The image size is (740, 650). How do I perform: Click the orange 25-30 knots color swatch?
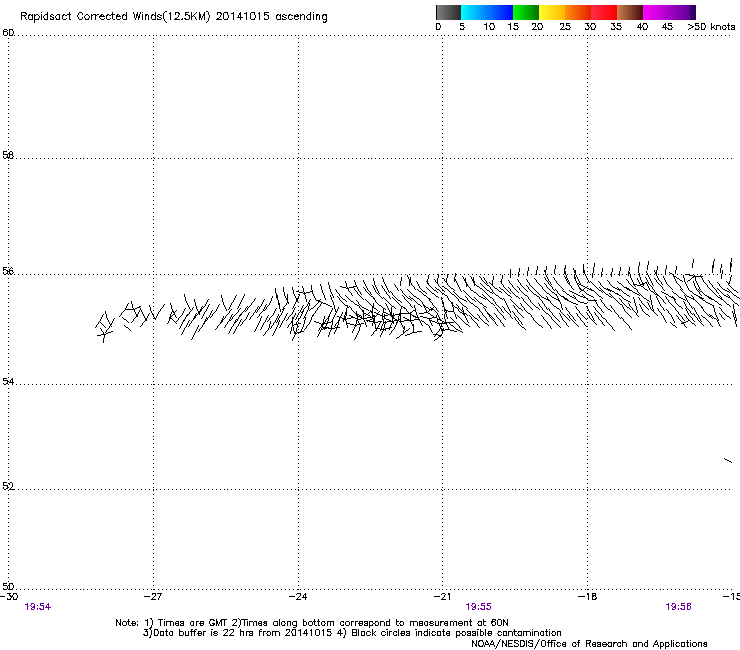(578, 12)
